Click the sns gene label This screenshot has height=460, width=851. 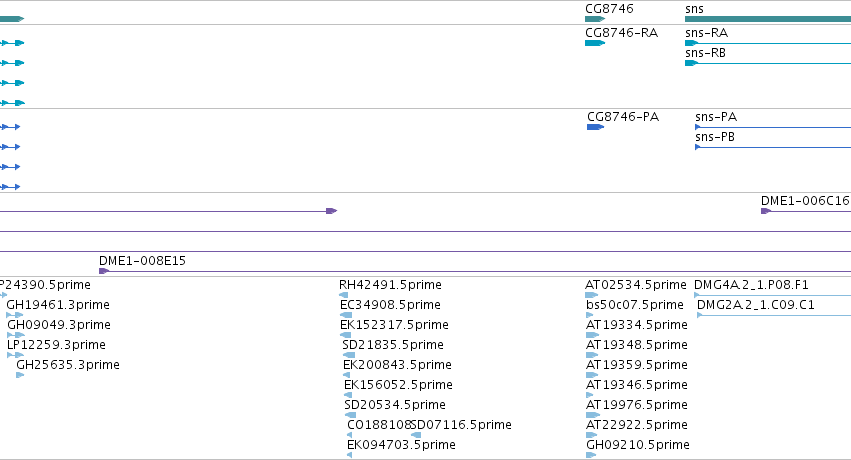(x=694, y=9)
